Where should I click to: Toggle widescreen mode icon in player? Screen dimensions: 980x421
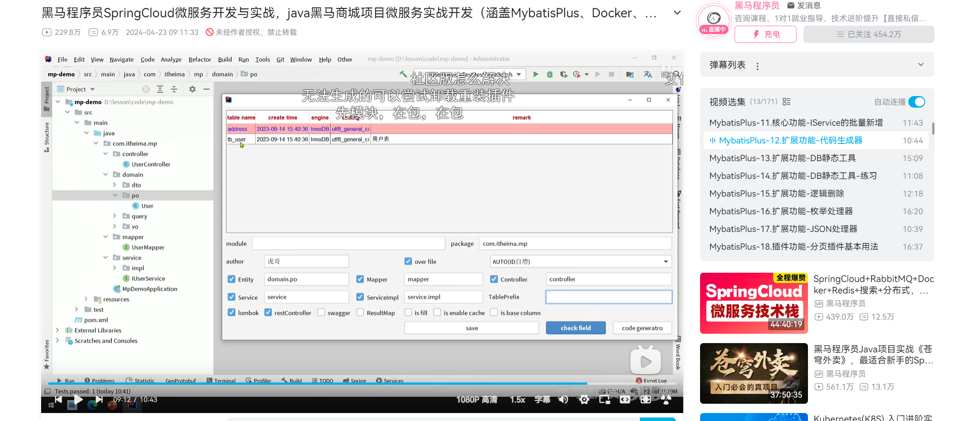coord(625,400)
